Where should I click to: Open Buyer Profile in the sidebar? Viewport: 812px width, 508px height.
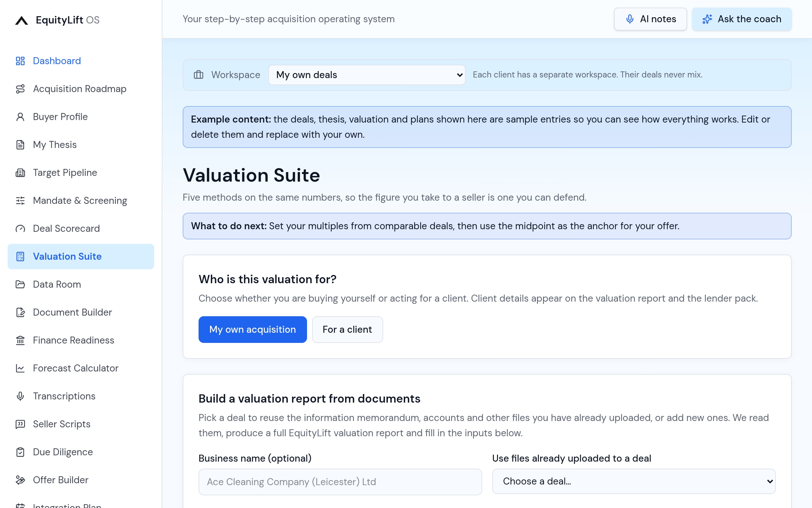[x=81, y=117]
